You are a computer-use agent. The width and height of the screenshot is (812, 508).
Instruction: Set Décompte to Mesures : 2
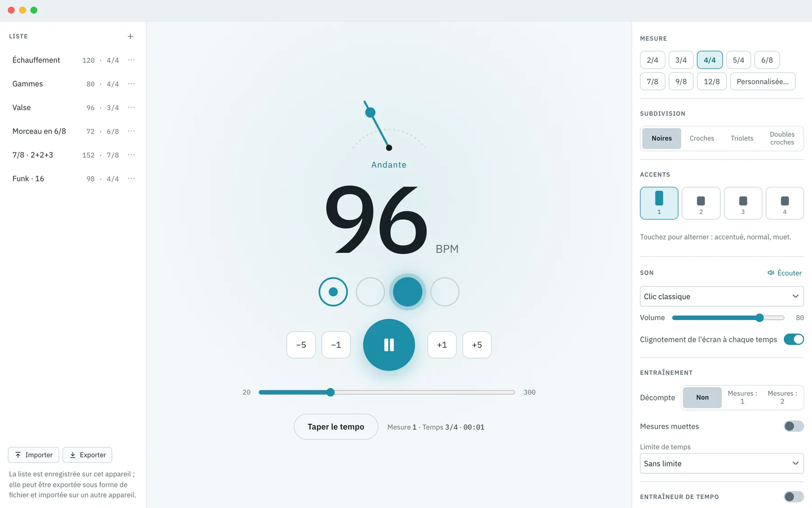tap(782, 397)
